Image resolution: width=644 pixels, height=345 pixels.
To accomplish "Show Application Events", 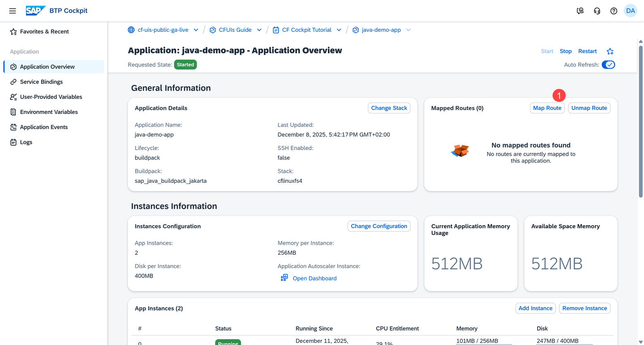I will (54, 127).
